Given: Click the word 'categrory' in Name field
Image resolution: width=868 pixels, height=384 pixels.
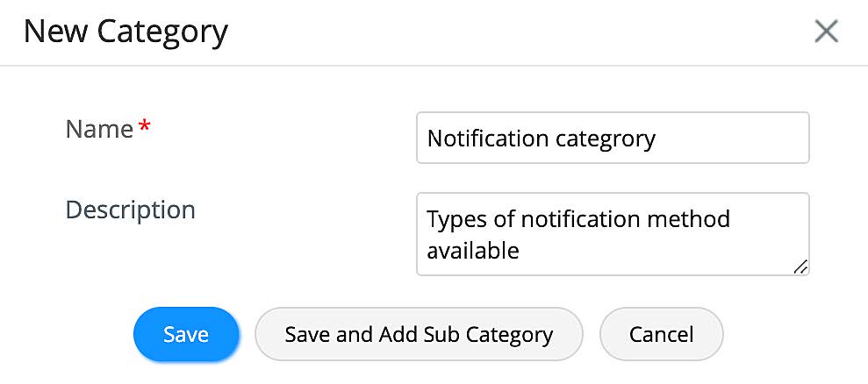Looking at the screenshot, I should [x=606, y=139].
